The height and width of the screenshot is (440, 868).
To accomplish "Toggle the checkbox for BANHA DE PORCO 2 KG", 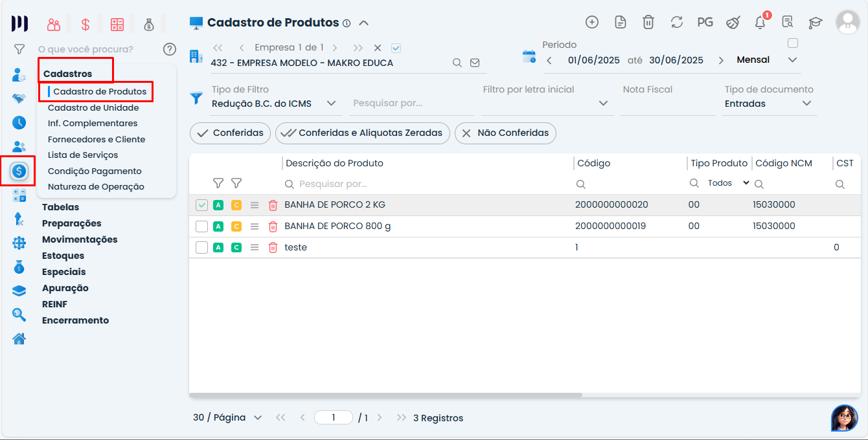I will click(x=202, y=205).
